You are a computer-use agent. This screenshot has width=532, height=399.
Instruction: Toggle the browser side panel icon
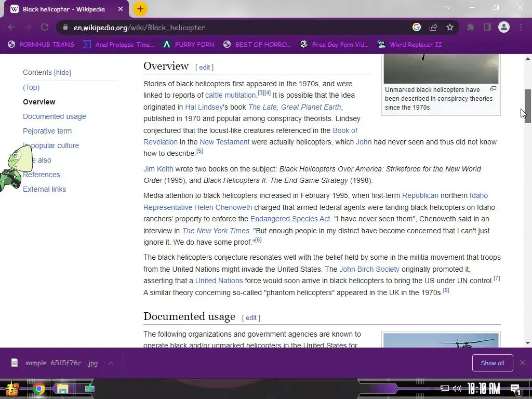487,27
